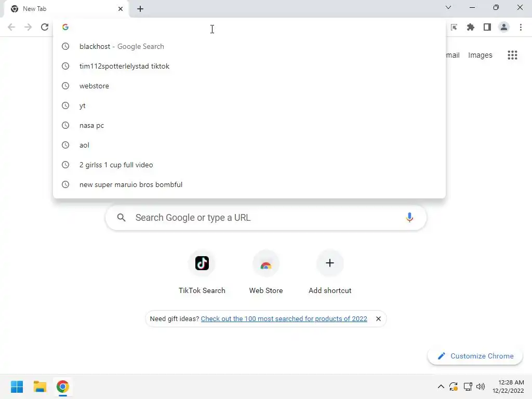Click the New Tab tab title
This screenshot has width=532, height=399.
[x=35, y=9]
